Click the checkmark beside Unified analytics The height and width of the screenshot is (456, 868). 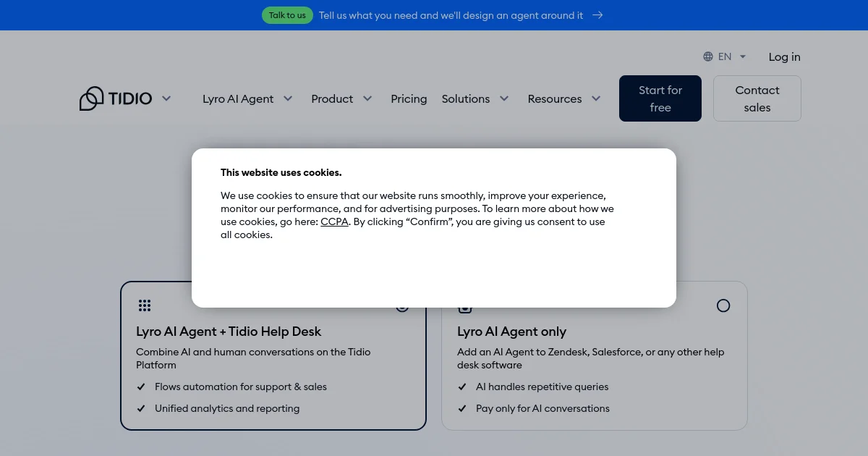tap(141, 408)
